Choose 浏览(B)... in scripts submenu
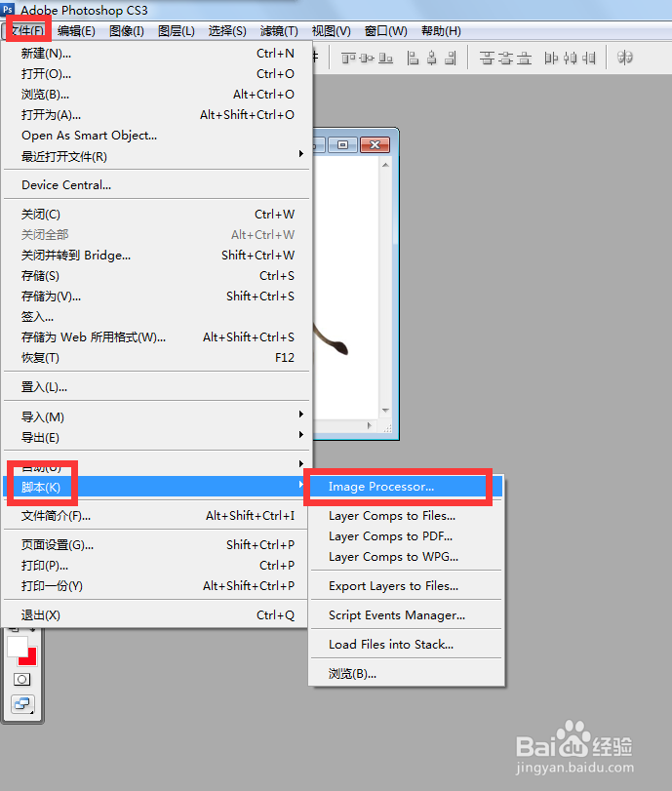Viewport: 672px width, 791px height. 407,673
